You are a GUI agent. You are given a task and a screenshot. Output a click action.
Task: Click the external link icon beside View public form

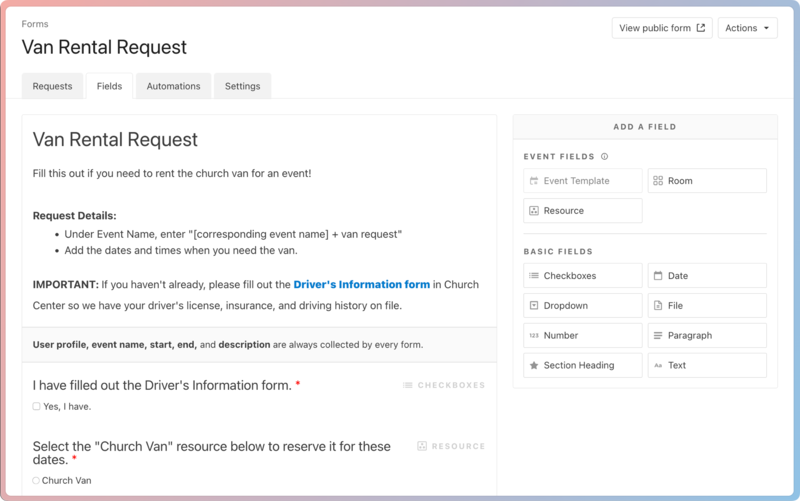701,28
